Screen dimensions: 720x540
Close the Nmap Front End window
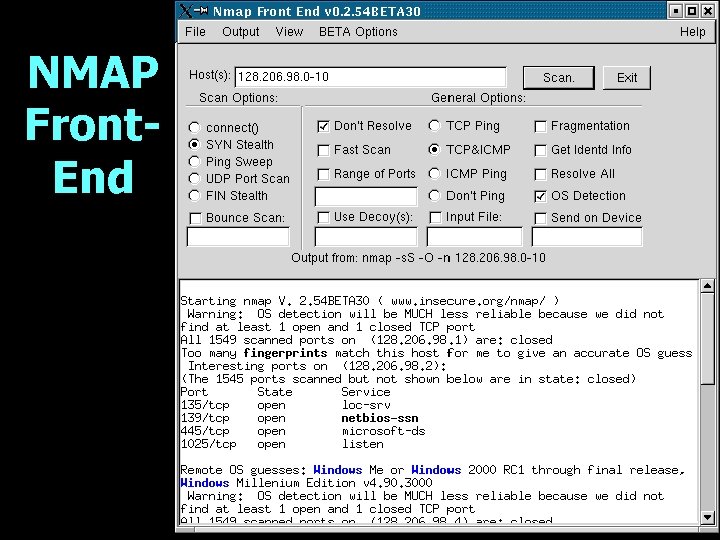pyautogui.click(x=708, y=11)
